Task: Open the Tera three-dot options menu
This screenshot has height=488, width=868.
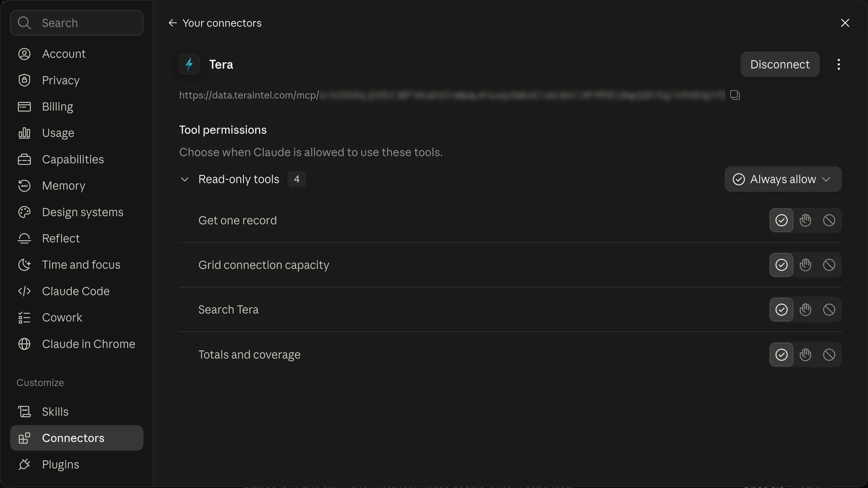Action: click(x=839, y=64)
